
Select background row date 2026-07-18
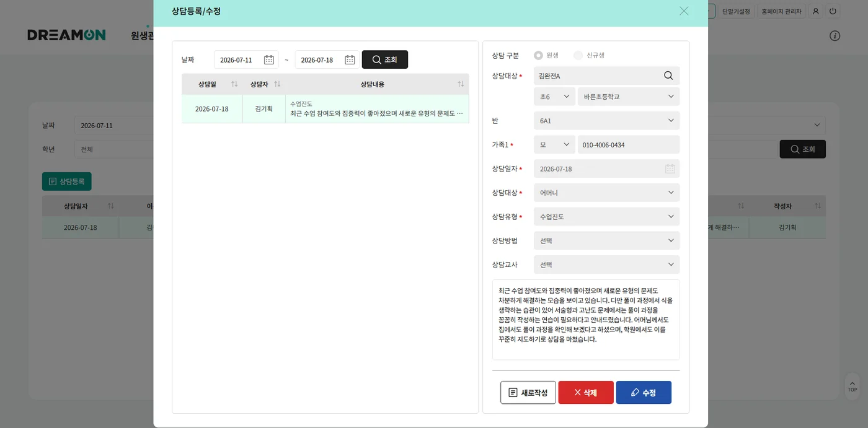pos(81,227)
